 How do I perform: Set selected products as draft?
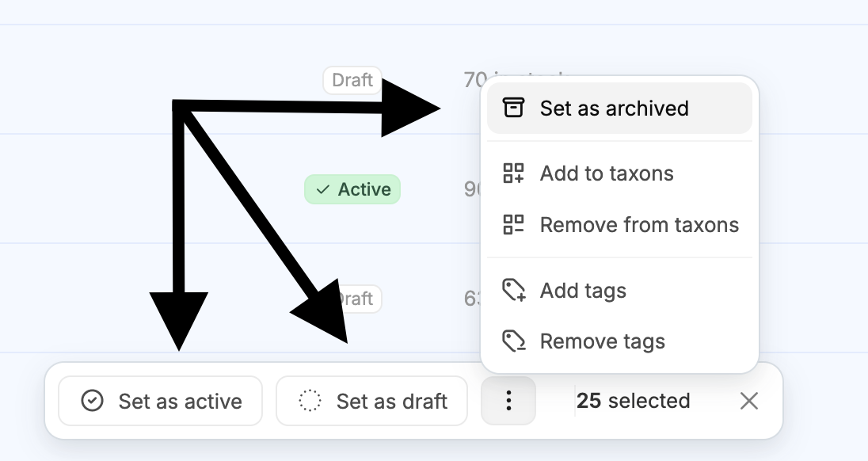[x=372, y=401]
